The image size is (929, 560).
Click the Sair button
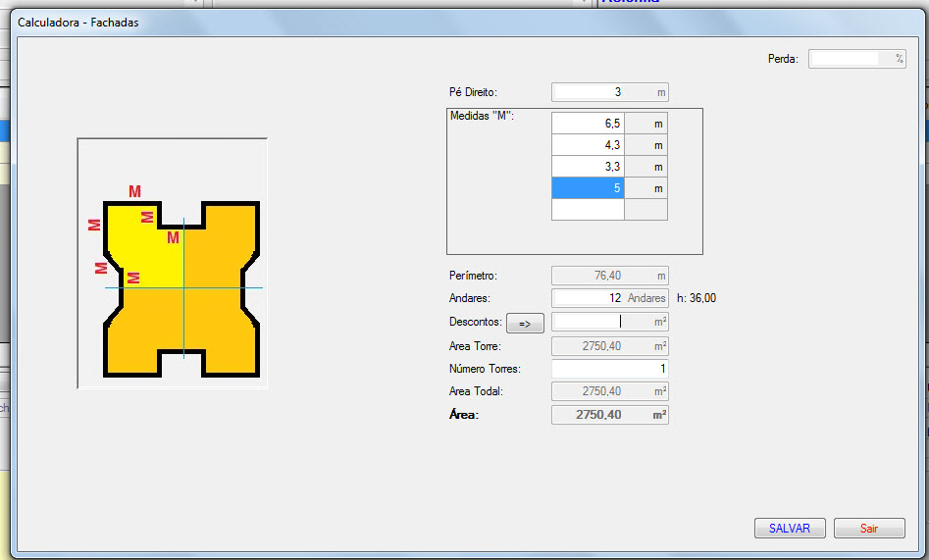[869, 528]
